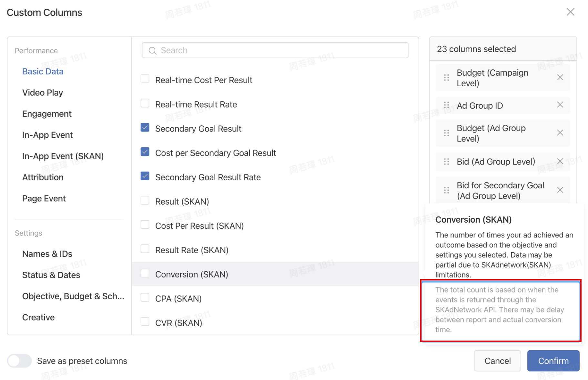
Task: Click the Conversion (SKAN) label
Action: [192, 274]
